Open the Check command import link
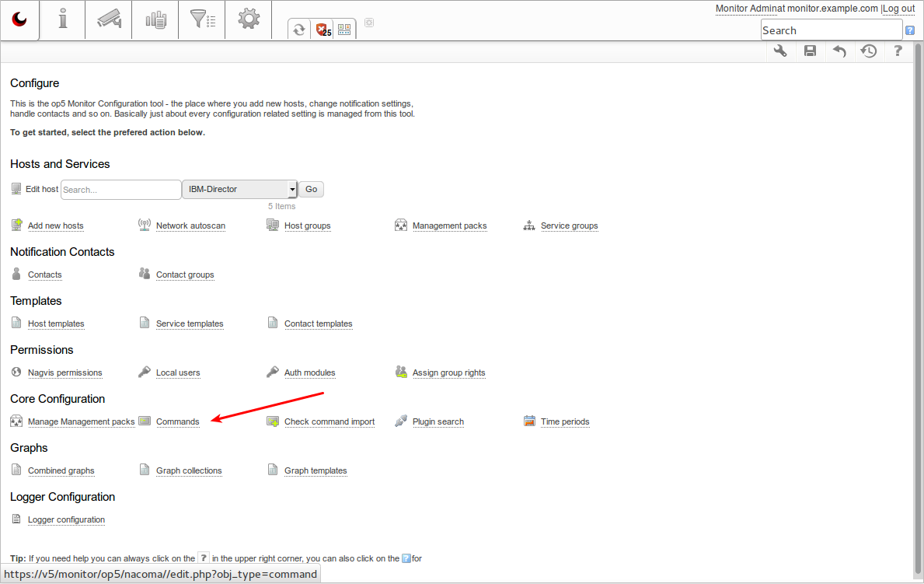924x584 pixels. coord(330,421)
